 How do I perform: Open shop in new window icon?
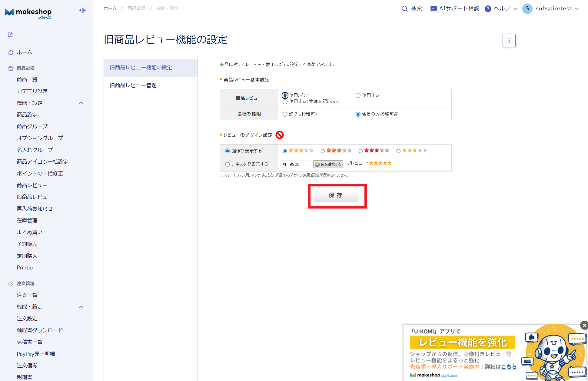[10, 35]
